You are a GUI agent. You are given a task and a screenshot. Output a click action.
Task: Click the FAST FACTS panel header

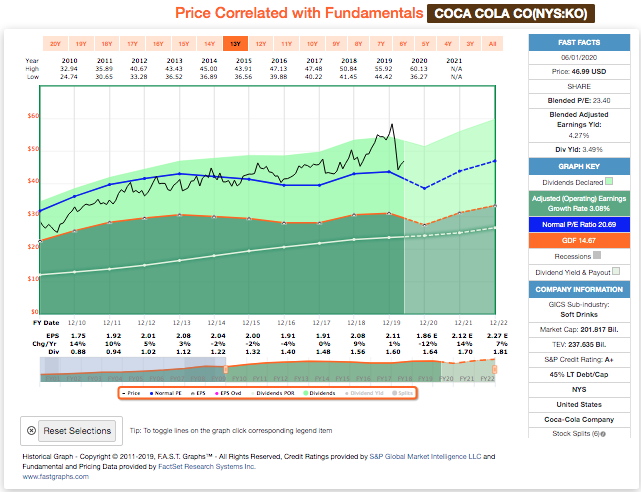579,42
